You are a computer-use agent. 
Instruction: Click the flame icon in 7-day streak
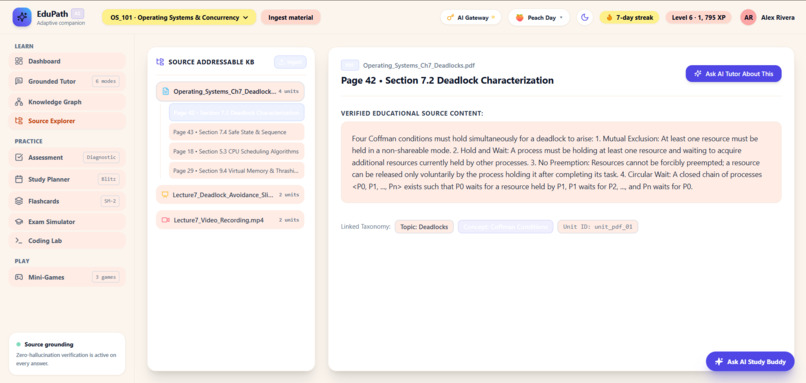(610, 17)
